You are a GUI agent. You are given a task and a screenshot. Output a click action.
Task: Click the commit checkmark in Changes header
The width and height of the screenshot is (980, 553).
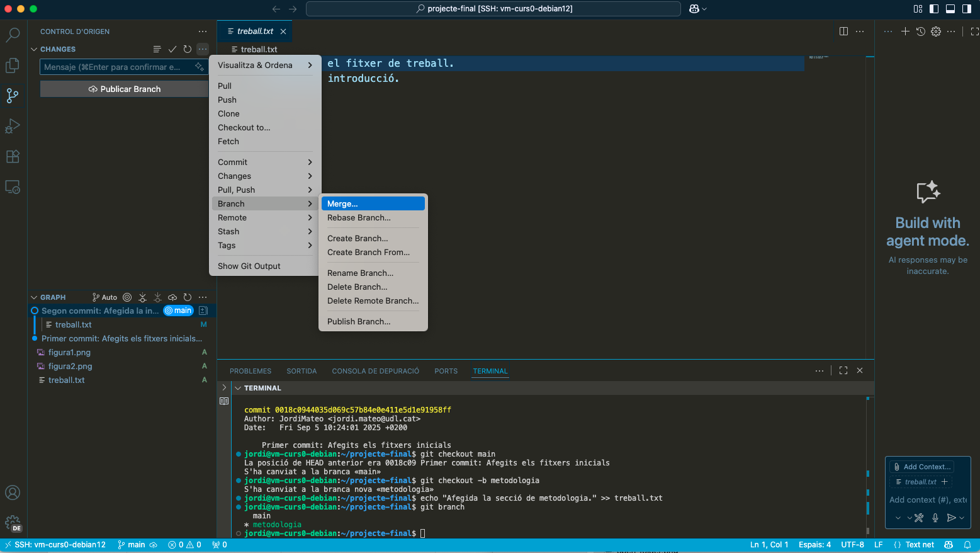click(172, 49)
